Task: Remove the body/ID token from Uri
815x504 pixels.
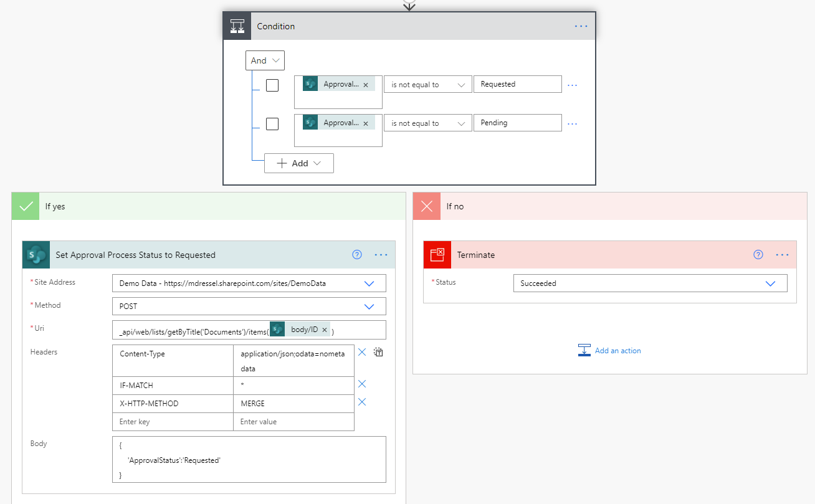Action: tap(325, 330)
